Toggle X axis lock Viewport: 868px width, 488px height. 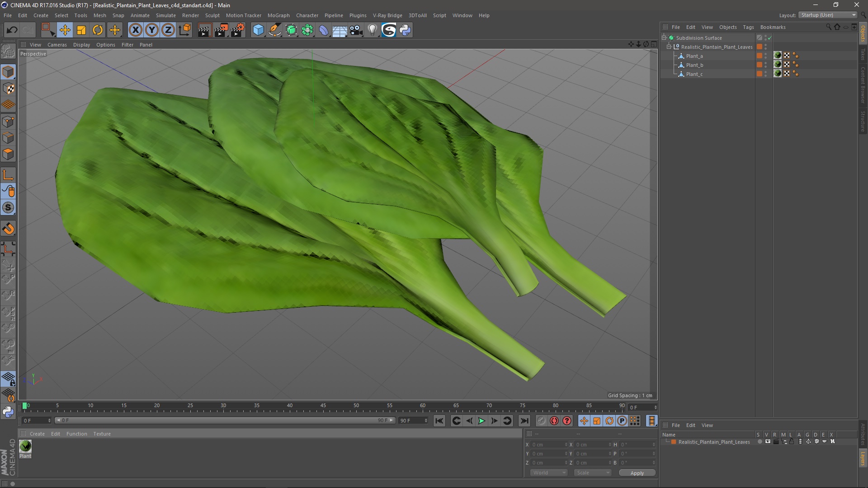[x=135, y=30]
